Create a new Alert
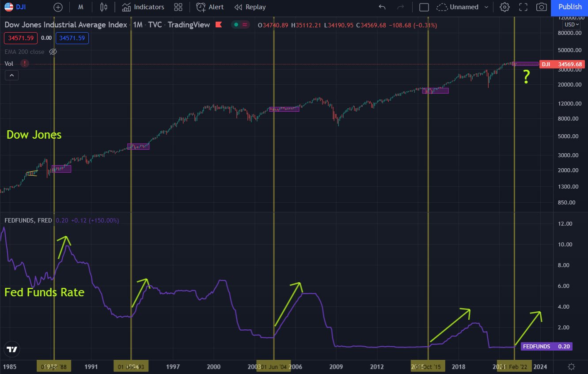Viewport: 588px width, 374px height. click(210, 7)
